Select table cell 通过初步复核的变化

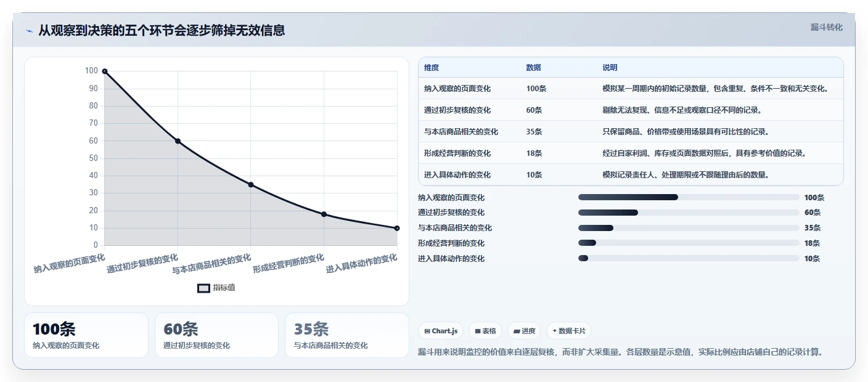(x=457, y=110)
